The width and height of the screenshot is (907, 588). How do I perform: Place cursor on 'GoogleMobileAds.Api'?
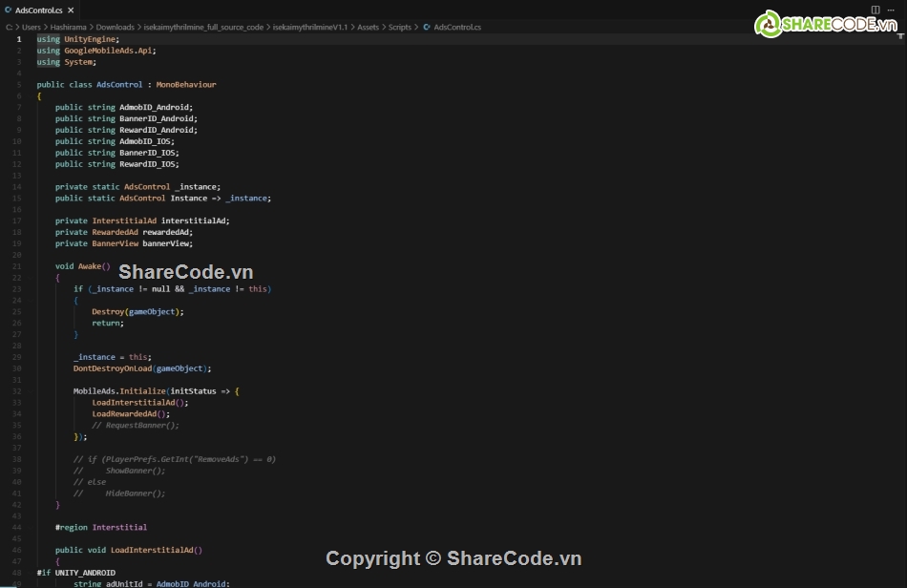point(108,51)
